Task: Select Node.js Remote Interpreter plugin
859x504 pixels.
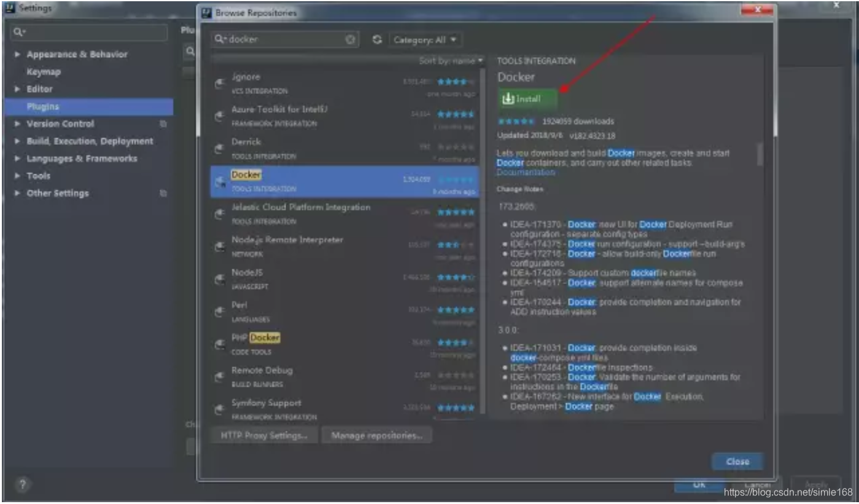Action: 344,246
